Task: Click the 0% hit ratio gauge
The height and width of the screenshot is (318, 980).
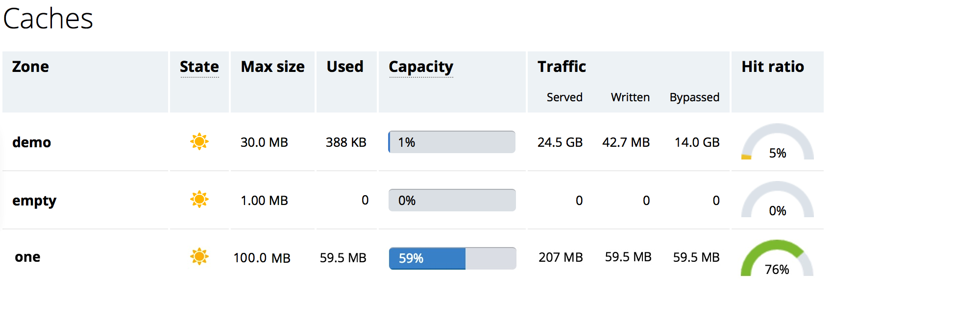Action: (x=777, y=199)
